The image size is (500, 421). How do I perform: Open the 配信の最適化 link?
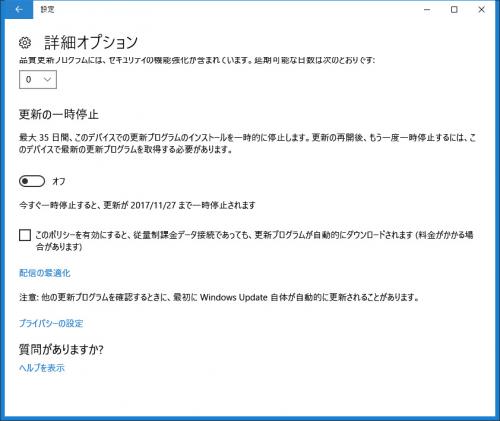[45, 273]
